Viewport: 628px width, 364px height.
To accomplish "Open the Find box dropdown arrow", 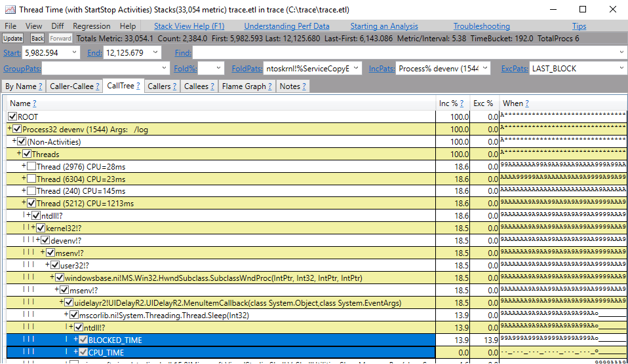I will coord(621,52).
